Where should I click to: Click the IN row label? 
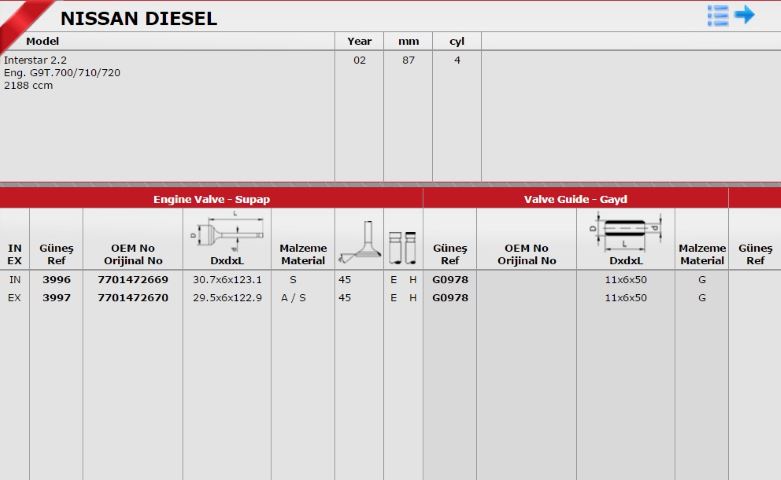15,279
